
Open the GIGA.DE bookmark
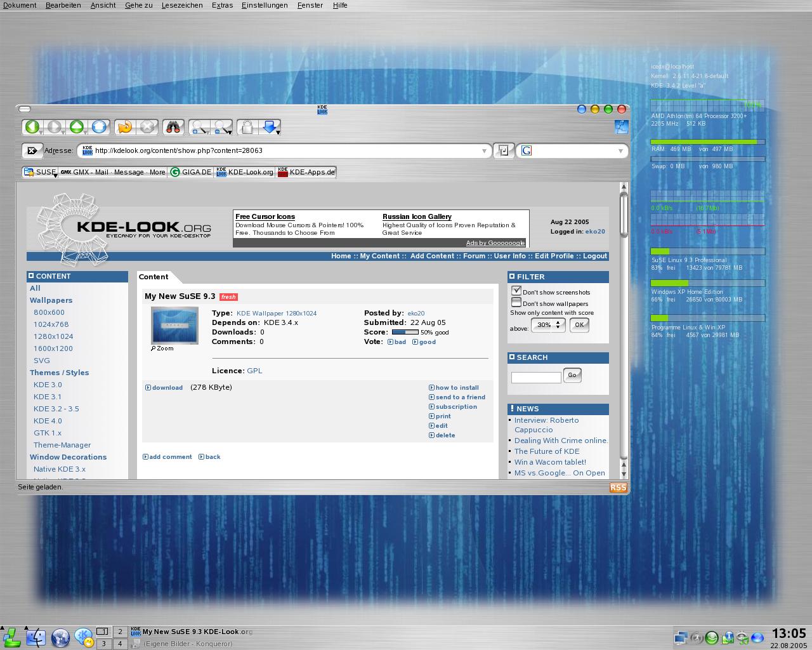click(191, 172)
